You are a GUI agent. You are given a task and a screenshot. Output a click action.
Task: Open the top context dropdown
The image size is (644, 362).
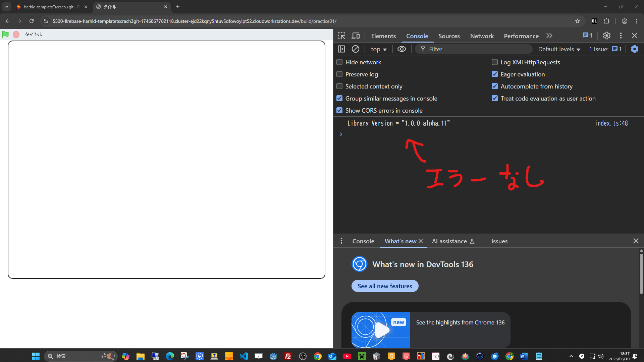point(379,49)
